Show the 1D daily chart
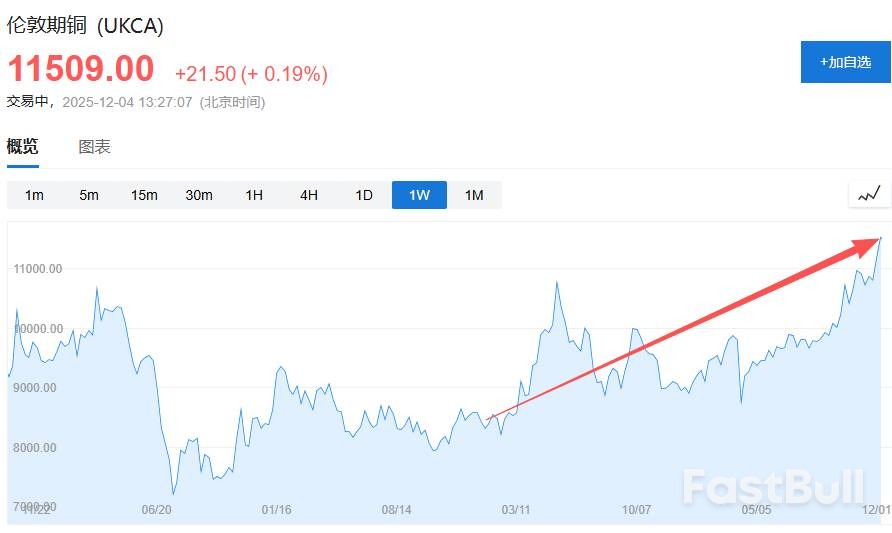Viewport: 892px width, 533px height. click(x=364, y=195)
